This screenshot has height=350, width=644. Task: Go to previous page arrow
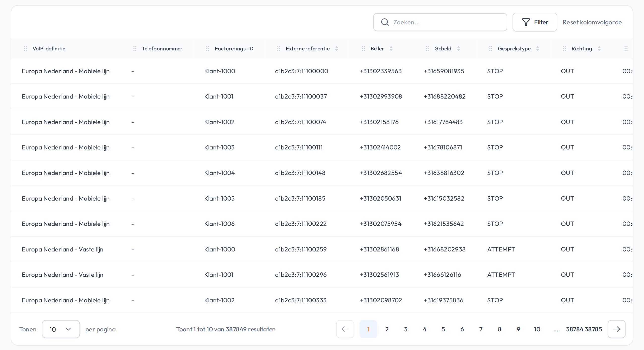(345, 329)
